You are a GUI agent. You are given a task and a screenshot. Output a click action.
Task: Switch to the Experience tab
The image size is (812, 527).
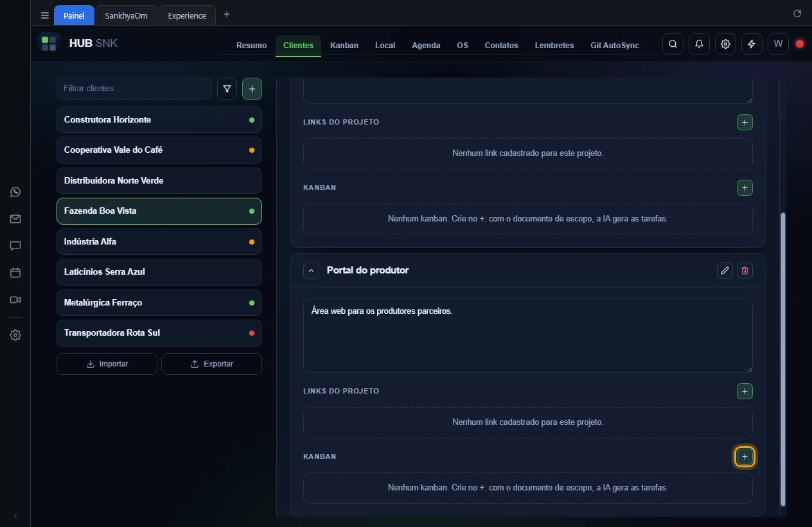[x=187, y=15]
